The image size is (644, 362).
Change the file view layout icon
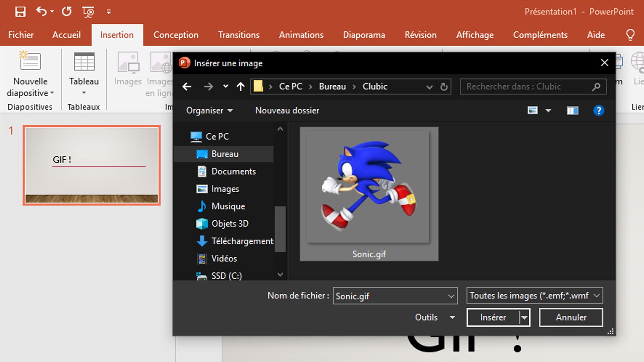[533, 110]
